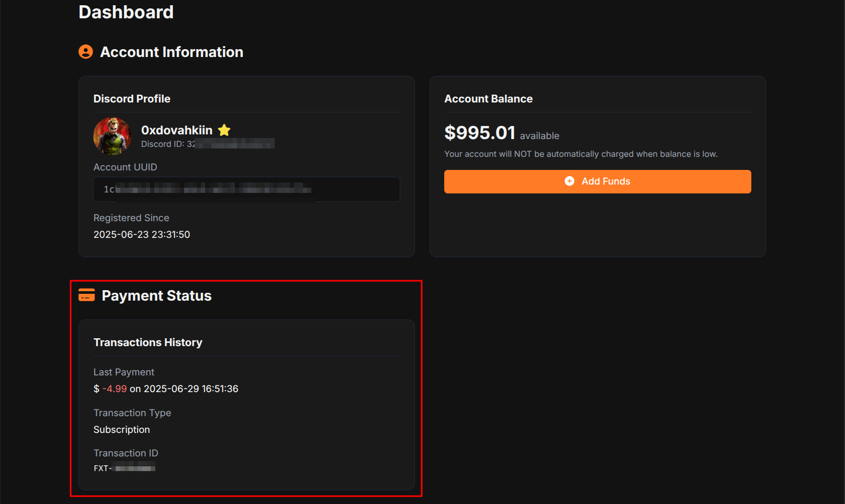845x504 pixels.
Task: Click the -4.99 last payment amount
Action: pos(115,389)
